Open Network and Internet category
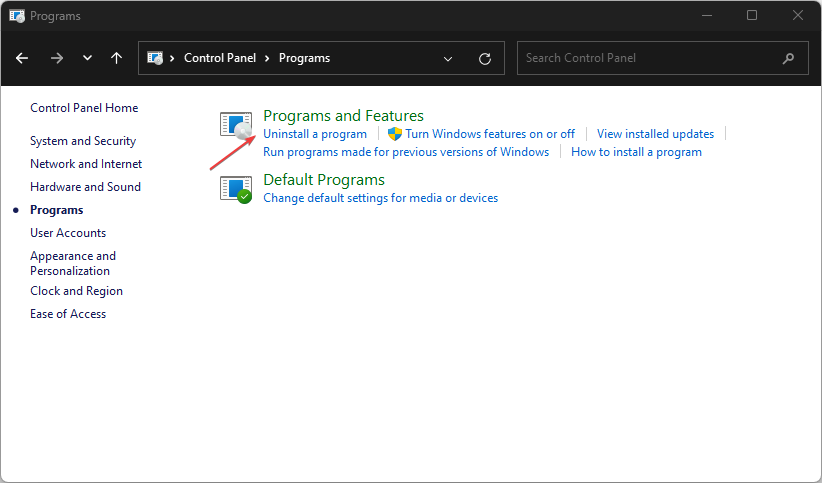Image resolution: width=822 pixels, height=483 pixels. tap(86, 164)
